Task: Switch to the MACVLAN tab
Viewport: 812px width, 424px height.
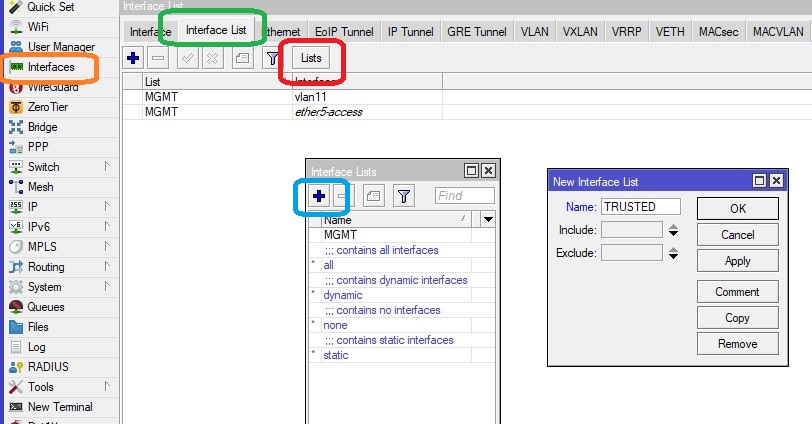Action: tap(778, 32)
